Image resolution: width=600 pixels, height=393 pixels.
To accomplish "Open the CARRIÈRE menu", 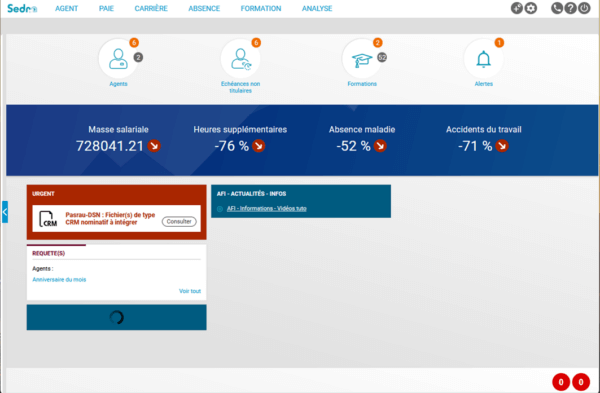I will [x=151, y=8].
